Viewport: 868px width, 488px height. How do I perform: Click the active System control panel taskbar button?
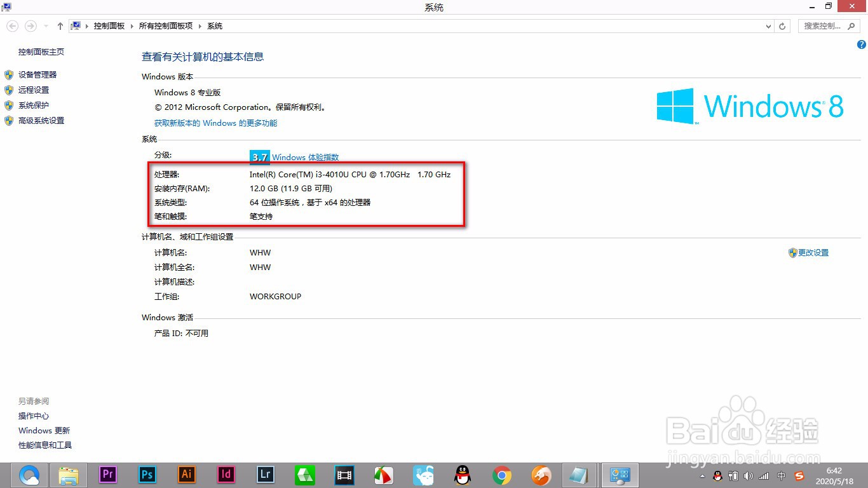(619, 475)
